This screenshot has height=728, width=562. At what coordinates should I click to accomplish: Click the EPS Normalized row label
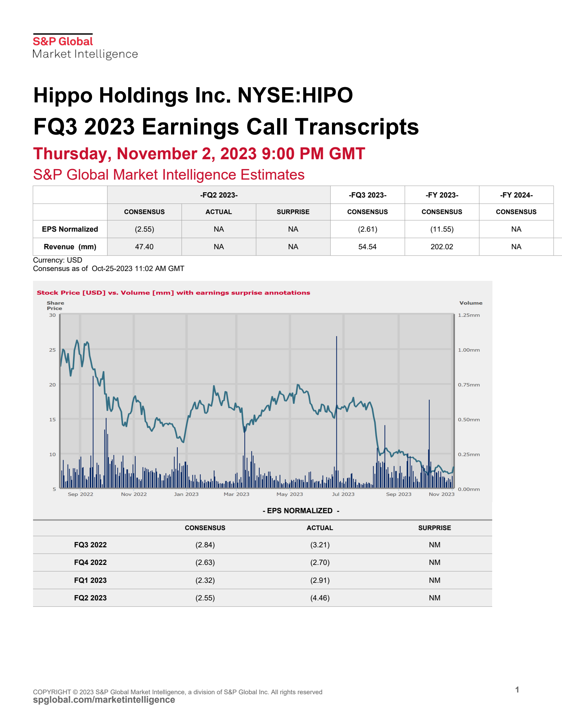70,229
